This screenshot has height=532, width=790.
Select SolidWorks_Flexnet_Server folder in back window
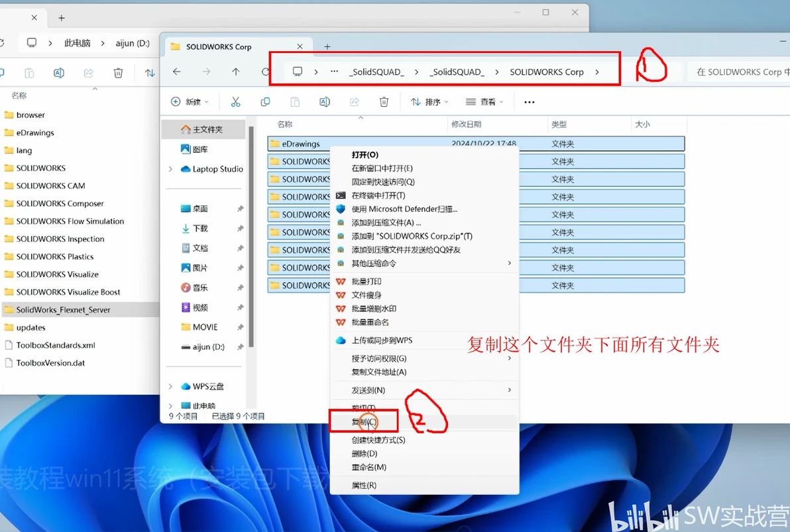click(80, 310)
